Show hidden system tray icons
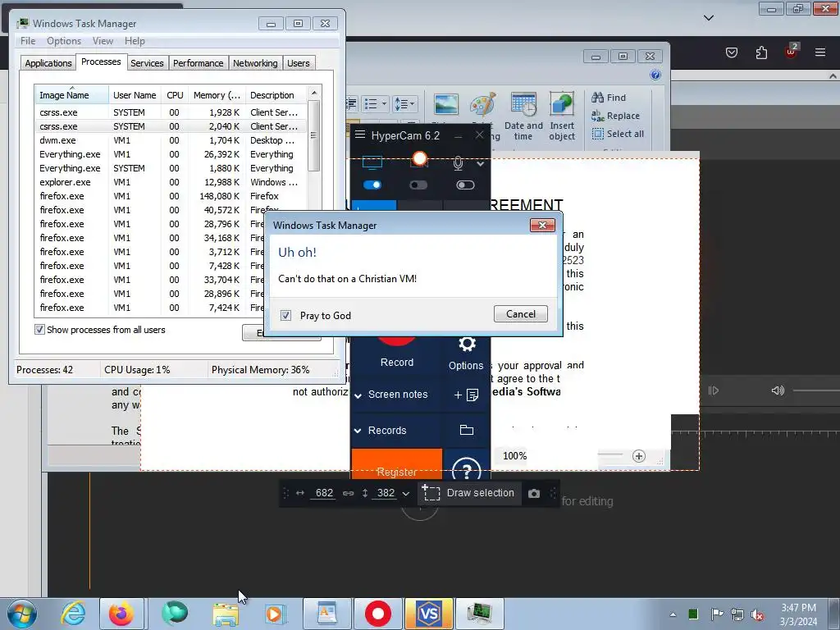This screenshot has width=840, height=630. (673, 614)
